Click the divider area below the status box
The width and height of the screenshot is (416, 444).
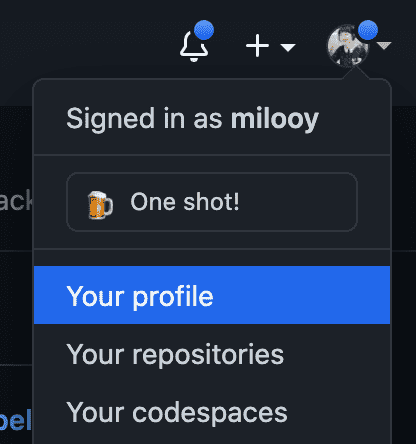pyautogui.click(x=212, y=249)
